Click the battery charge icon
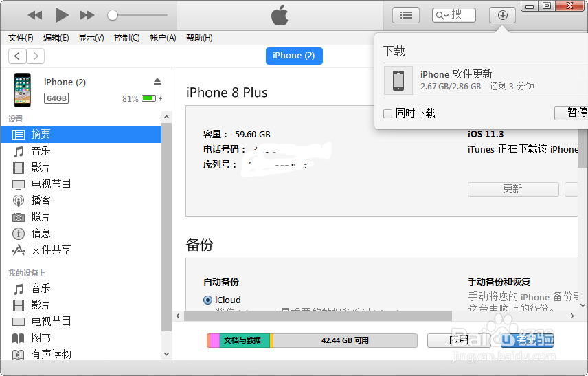This screenshot has height=376, width=588. pos(149,98)
